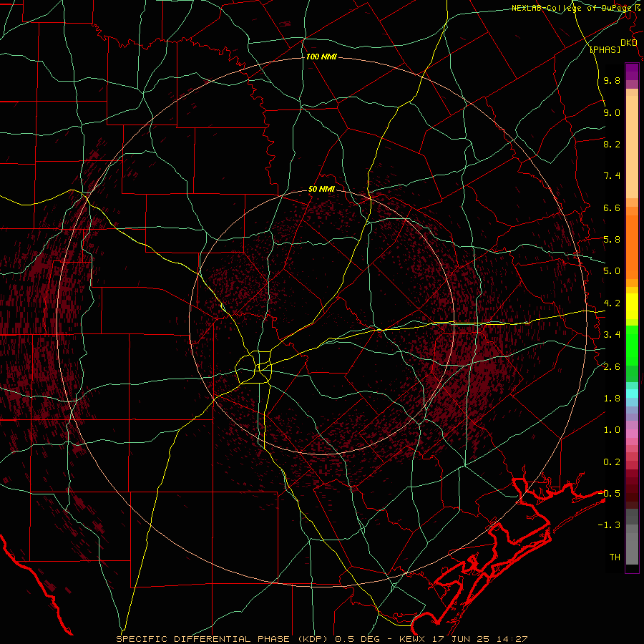Click the TH threshold label on scale
This screenshot has width=644, height=644.
tap(615, 557)
